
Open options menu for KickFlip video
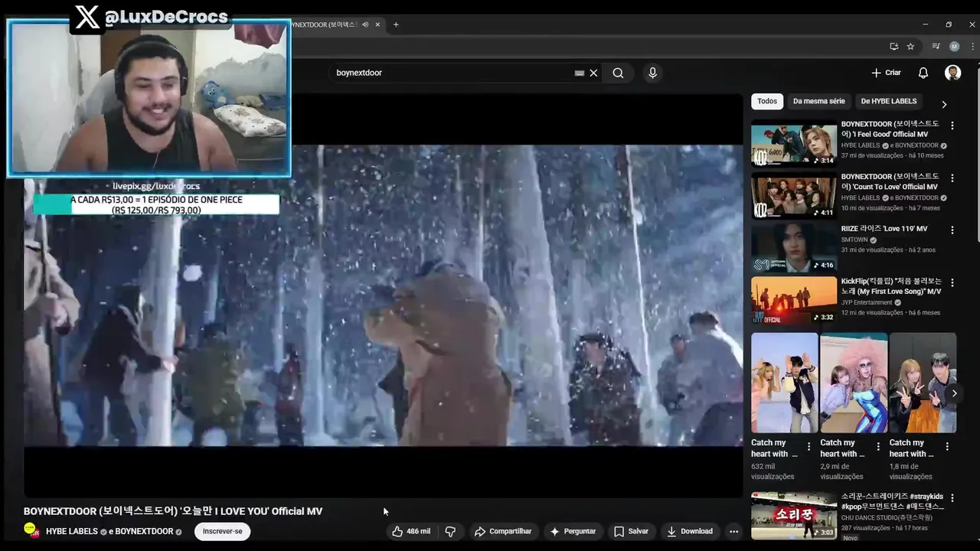pyautogui.click(x=952, y=282)
